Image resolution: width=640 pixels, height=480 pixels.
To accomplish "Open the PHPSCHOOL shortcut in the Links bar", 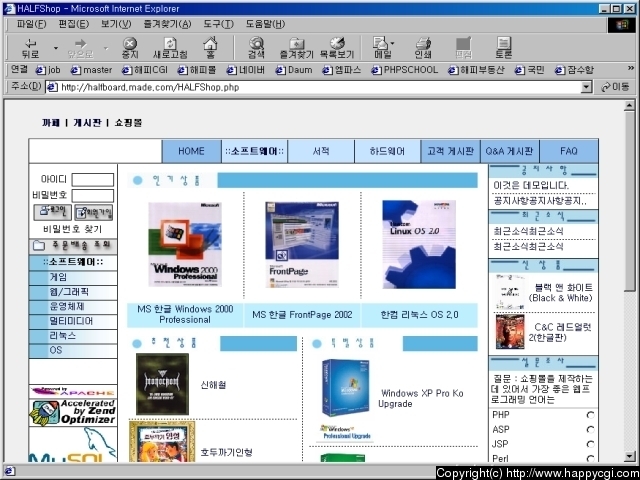I will point(404,70).
